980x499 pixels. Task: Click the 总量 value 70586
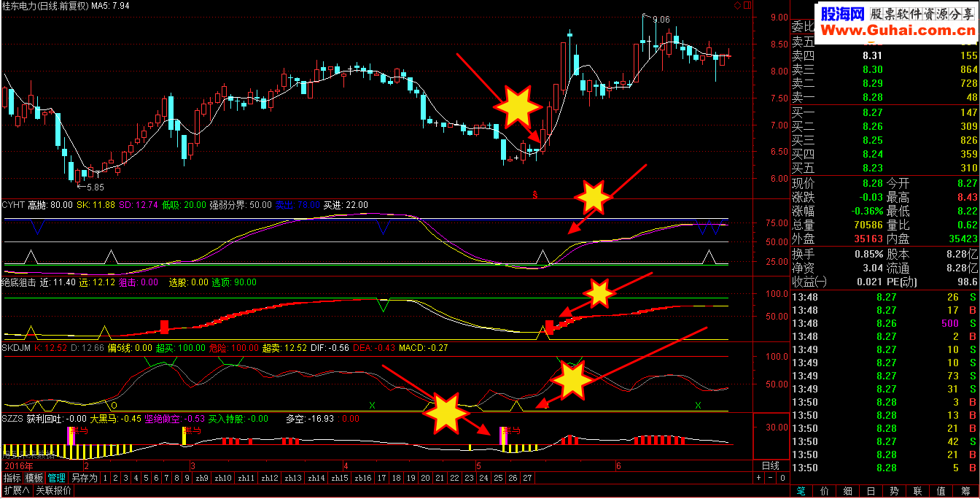point(868,225)
